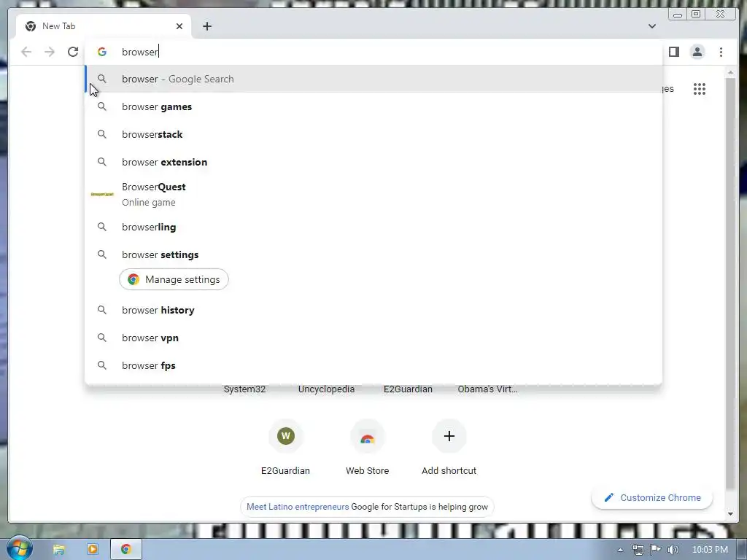Select the 'browserstack' suggestion
The width and height of the screenshot is (747, 560).
[373, 134]
